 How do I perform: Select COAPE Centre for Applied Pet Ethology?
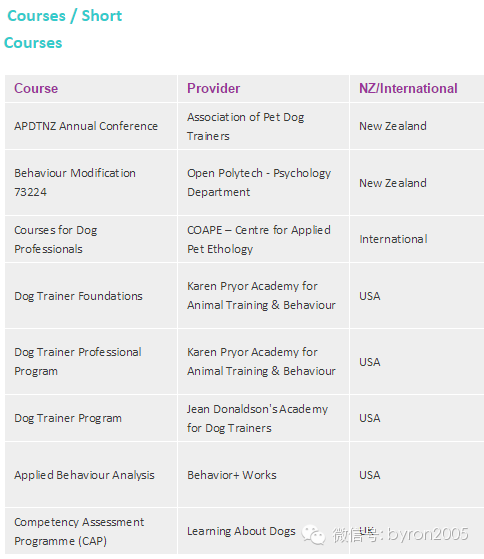(x=259, y=239)
